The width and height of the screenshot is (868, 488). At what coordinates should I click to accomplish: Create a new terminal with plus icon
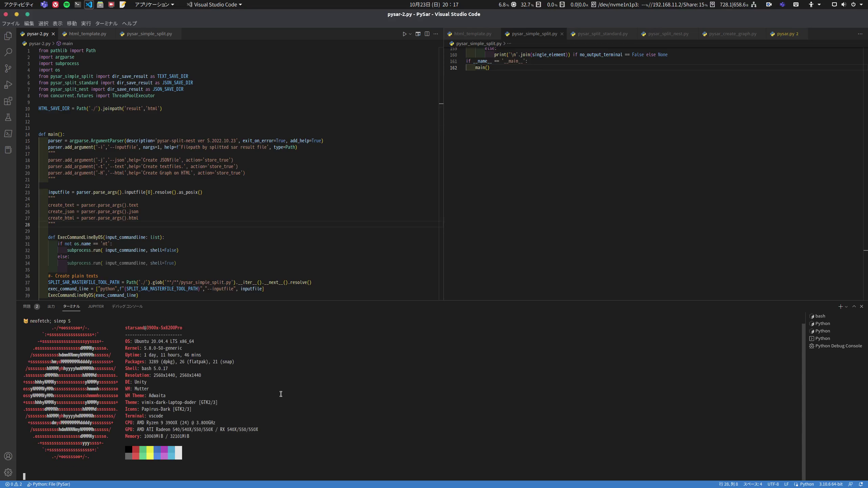point(840,306)
